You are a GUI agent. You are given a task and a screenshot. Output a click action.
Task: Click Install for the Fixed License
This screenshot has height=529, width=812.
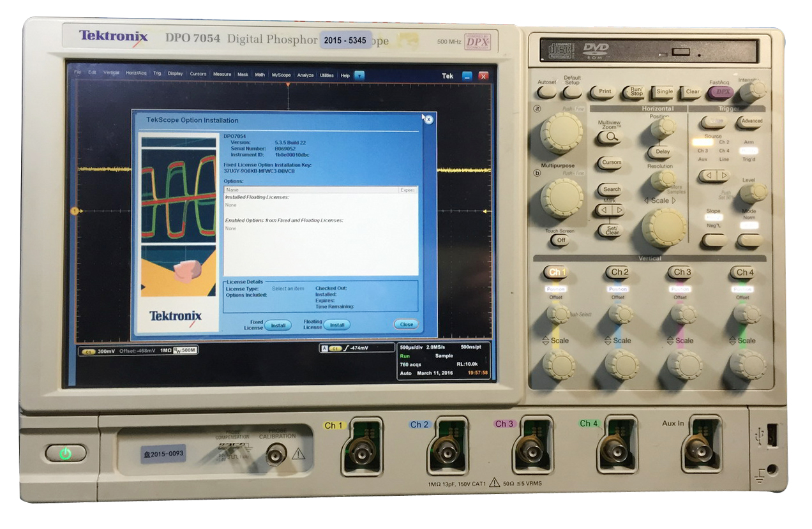[x=278, y=325]
